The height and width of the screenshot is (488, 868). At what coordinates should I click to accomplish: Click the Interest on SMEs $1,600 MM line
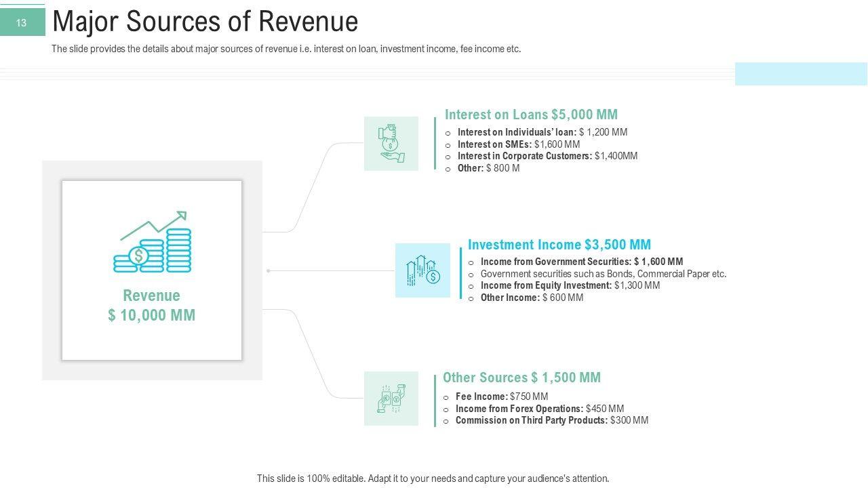point(518,144)
